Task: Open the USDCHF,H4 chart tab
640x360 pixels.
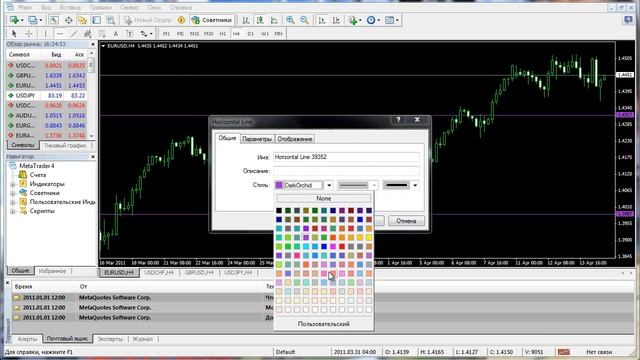Action: point(159,272)
